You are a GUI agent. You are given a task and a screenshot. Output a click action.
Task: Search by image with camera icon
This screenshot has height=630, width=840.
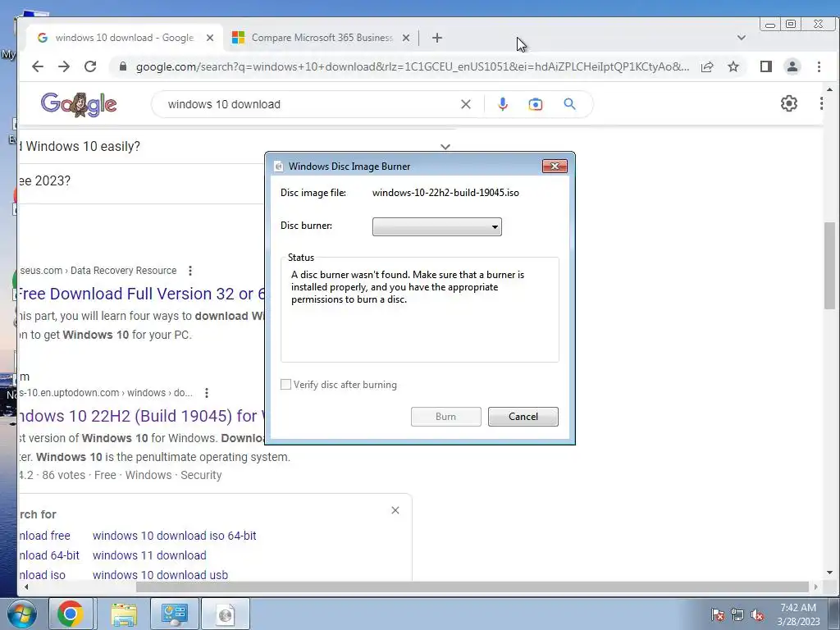click(535, 104)
